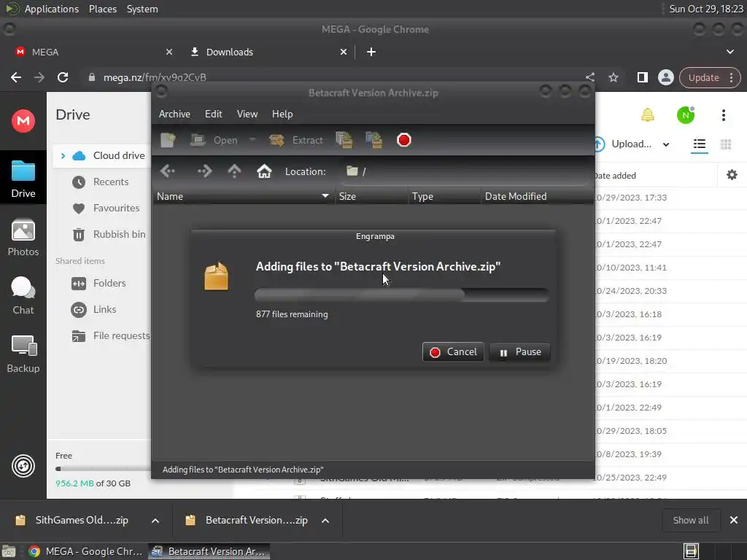Expand SithGames Old zip download options
The height and width of the screenshot is (560, 747).
[155, 521]
